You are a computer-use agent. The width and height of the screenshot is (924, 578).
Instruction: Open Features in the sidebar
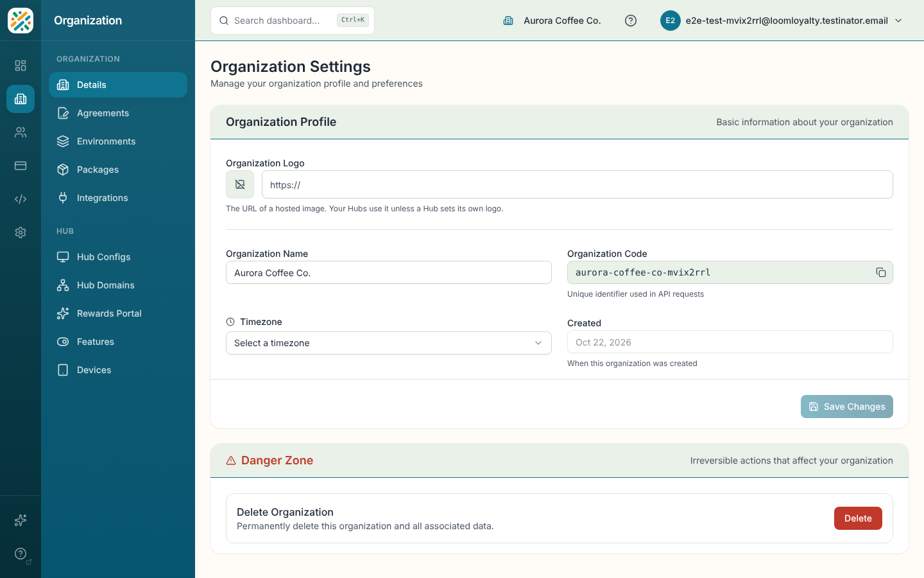(118, 342)
